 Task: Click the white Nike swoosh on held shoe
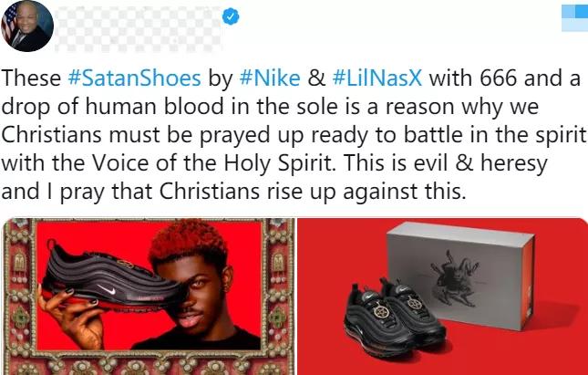(x=107, y=289)
